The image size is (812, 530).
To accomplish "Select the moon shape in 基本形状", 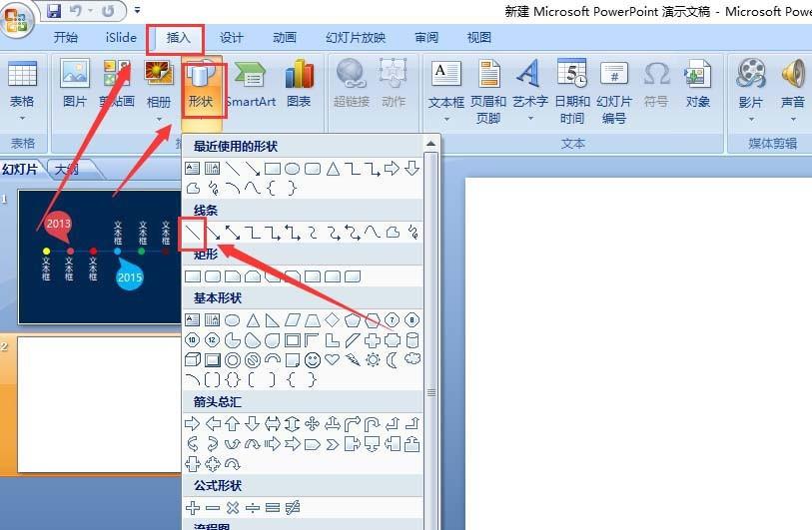I will click(392, 359).
